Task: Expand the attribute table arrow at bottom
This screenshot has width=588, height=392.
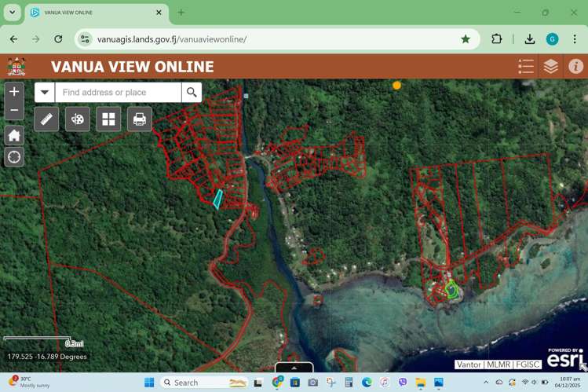Action: coord(294,367)
